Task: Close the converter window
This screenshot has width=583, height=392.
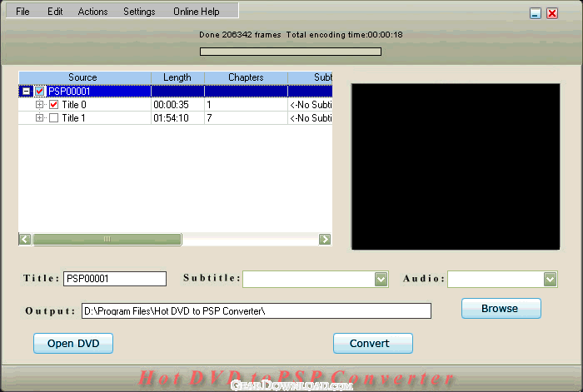Action: click(x=552, y=14)
